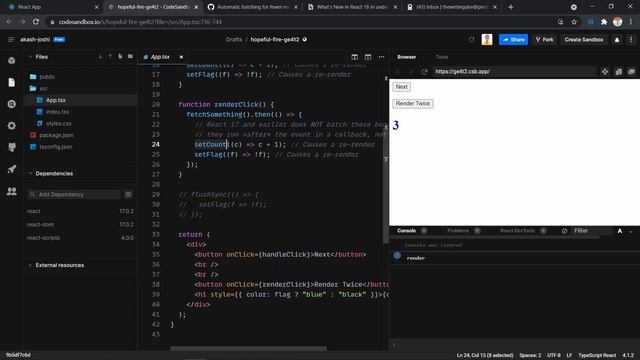The image size is (640, 360).
Task: Collapse the src folder
Action: (x=43, y=88)
